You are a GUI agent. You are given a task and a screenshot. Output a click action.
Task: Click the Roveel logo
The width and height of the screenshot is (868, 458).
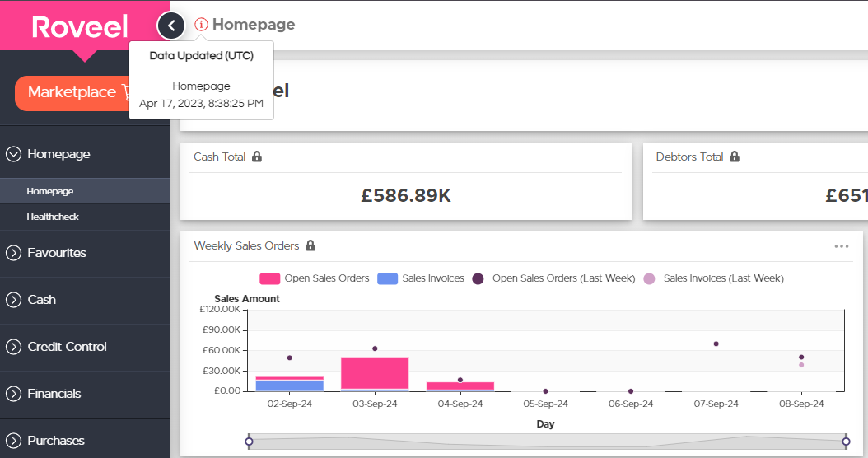(x=80, y=26)
